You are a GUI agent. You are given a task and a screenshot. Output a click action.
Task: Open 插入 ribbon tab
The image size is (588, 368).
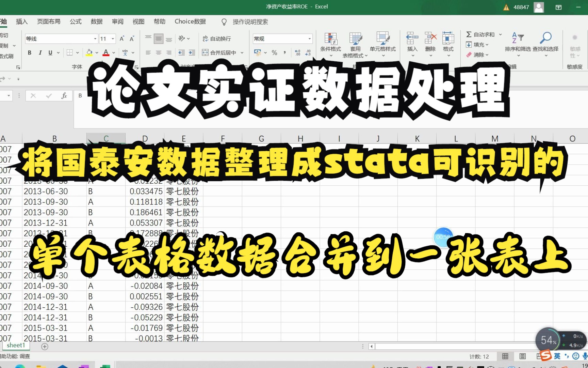point(22,21)
